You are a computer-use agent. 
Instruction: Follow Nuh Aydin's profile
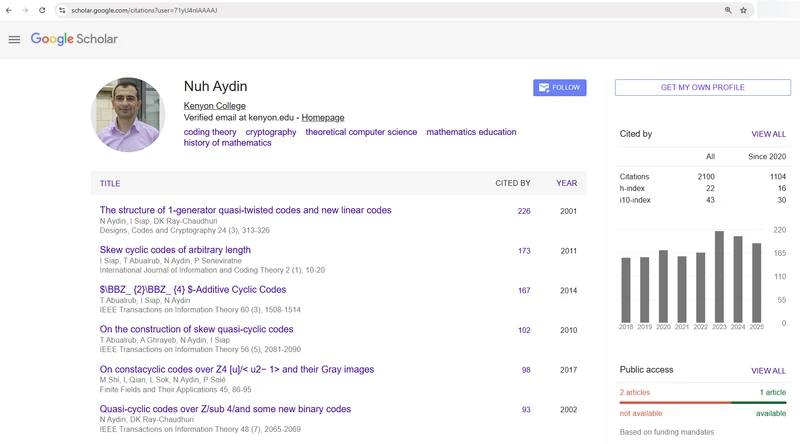point(559,88)
